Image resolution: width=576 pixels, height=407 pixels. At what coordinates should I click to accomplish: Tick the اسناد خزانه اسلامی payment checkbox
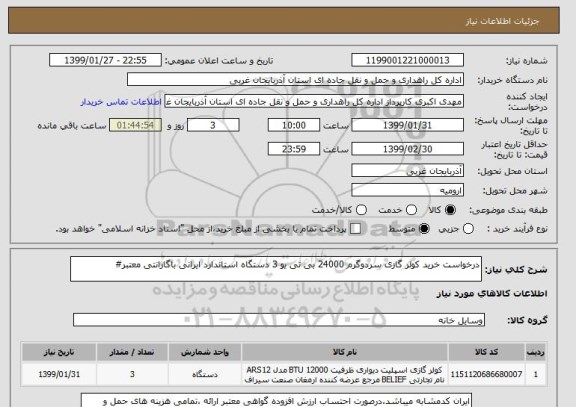pos(355,228)
